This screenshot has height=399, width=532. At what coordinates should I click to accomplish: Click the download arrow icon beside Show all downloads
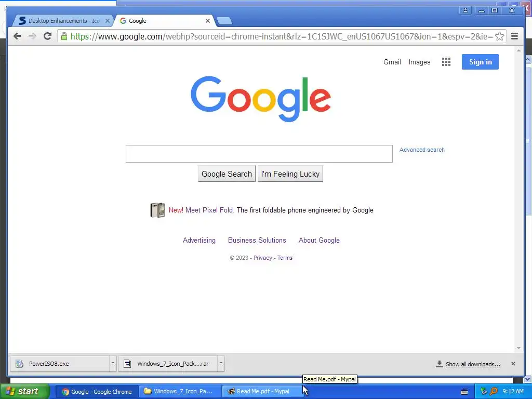pyautogui.click(x=440, y=364)
